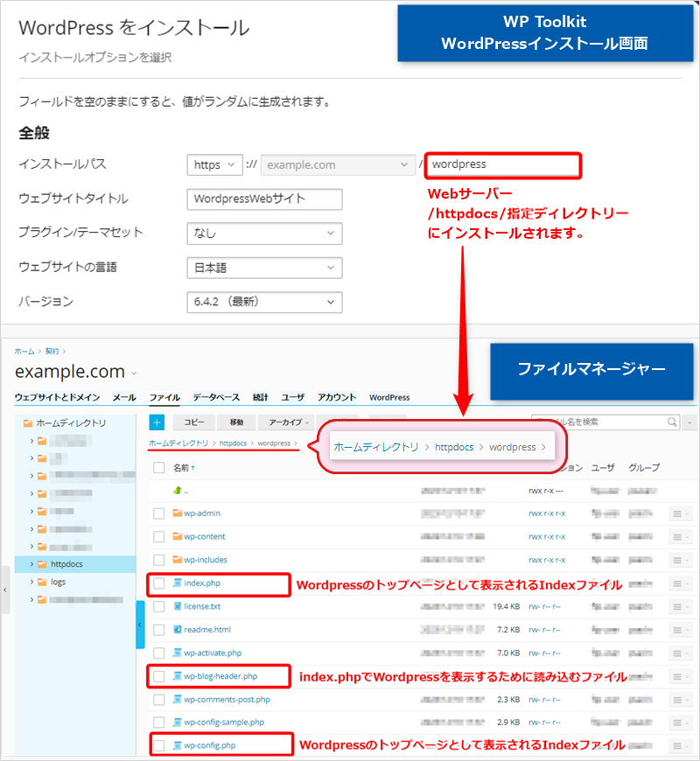This screenshot has height=761, width=700.
Task: Select the checkbox for wp-blog-header.php
Action: (158, 676)
